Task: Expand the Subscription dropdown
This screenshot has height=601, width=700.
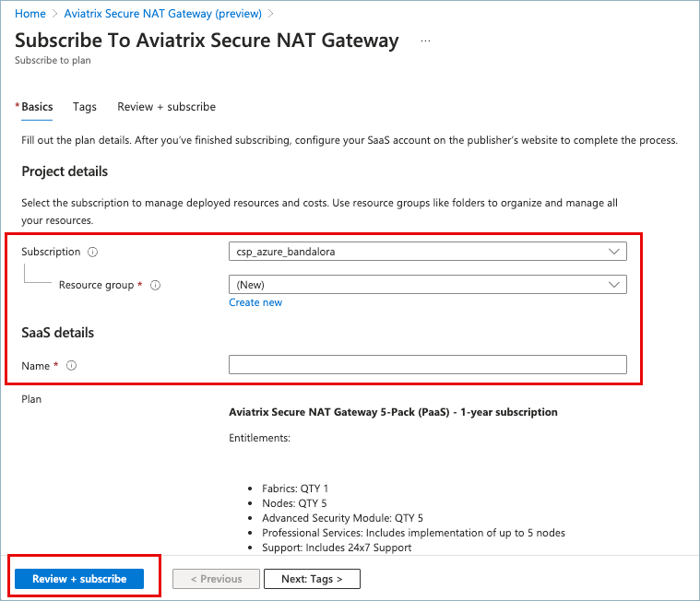Action: point(427,252)
